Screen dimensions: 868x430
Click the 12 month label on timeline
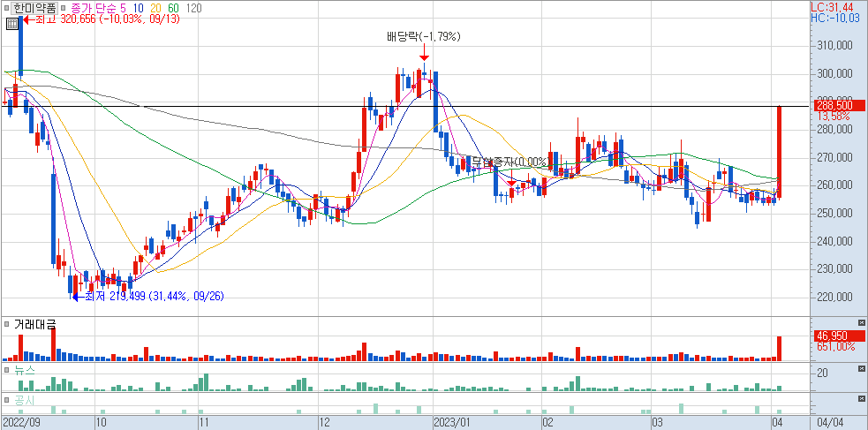point(325,423)
